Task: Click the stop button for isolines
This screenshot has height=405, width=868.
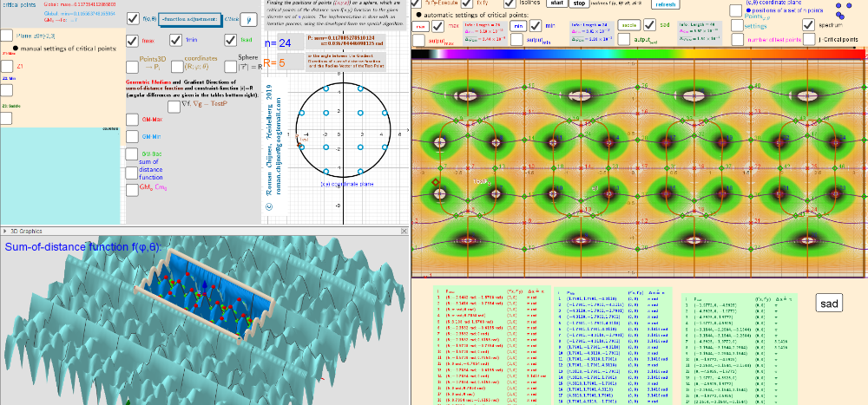Action: pyautogui.click(x=578, y=3)
